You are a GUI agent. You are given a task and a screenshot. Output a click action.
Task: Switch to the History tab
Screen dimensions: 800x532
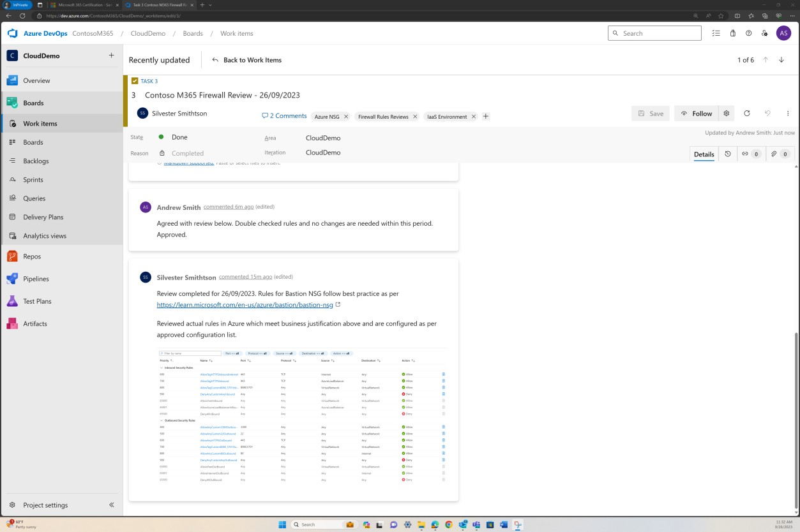pos(728,154)
